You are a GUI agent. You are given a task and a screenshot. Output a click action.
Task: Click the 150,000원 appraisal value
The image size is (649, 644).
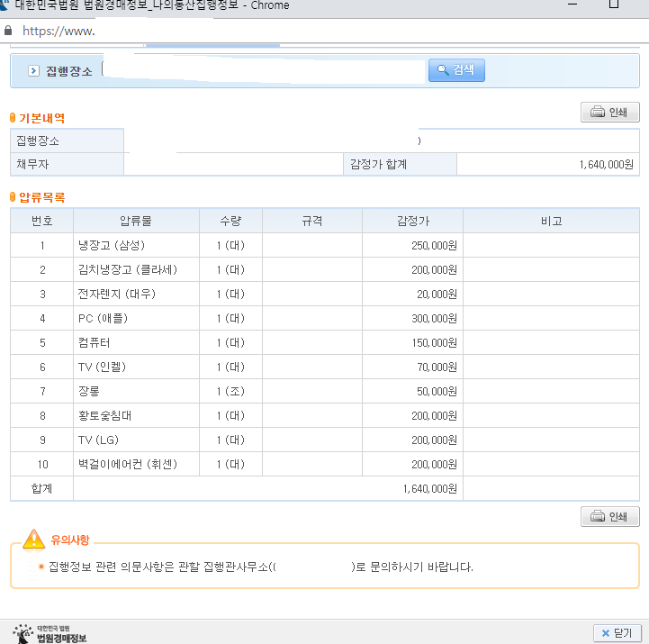434,343
